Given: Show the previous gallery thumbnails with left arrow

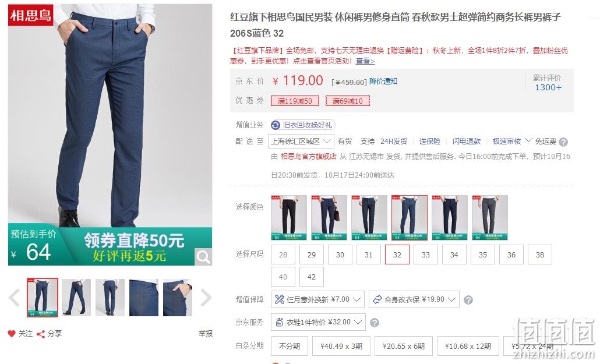Looking at the screenshot, I should [15, 298].
